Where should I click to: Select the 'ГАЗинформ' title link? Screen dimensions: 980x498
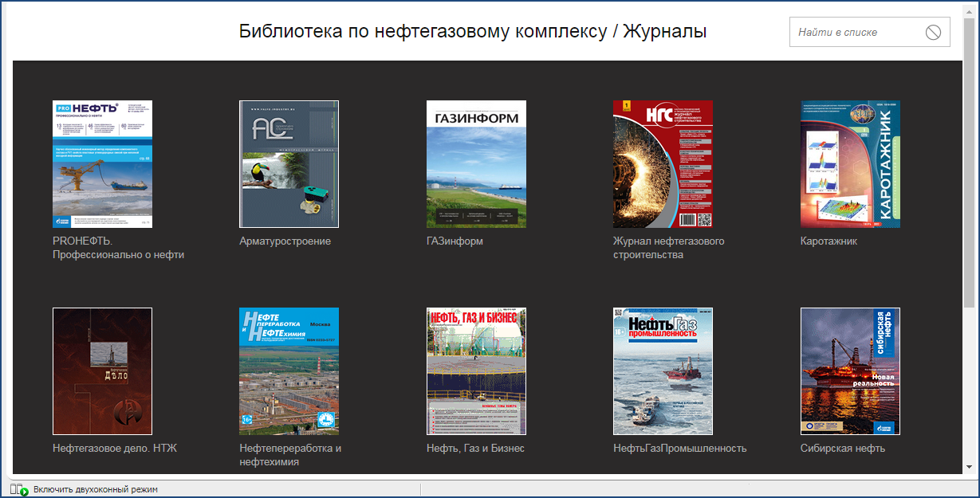[x=455, y=241]
